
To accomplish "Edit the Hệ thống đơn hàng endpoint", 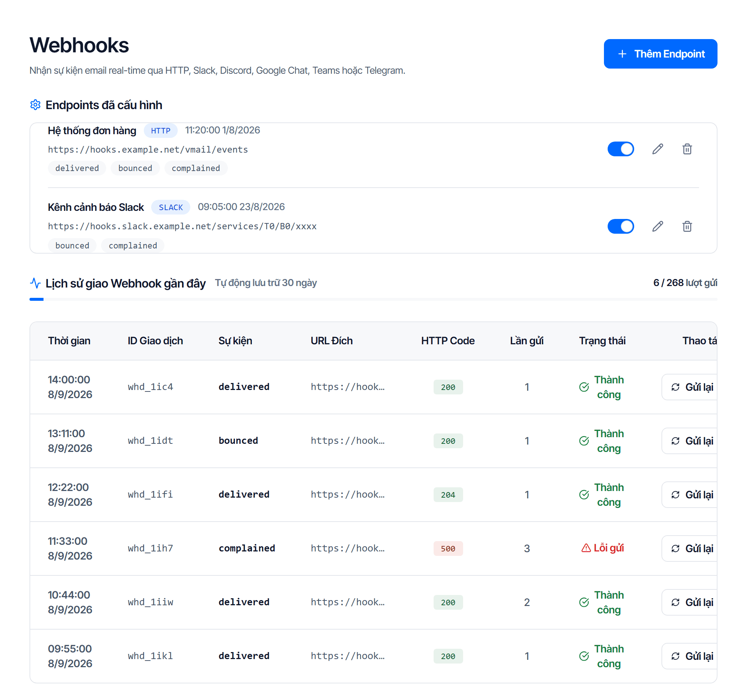I will [657, 149].
